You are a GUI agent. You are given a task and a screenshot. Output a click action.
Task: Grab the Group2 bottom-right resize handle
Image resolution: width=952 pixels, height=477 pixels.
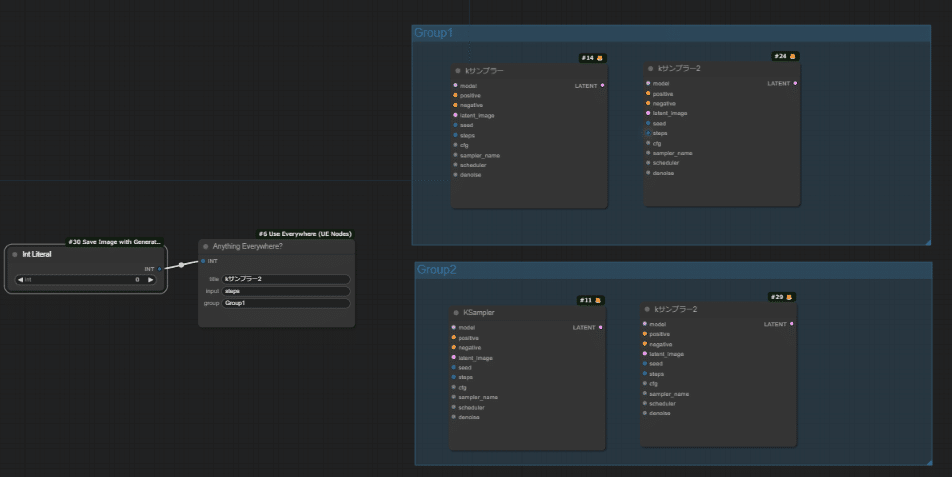click(929, 462)
